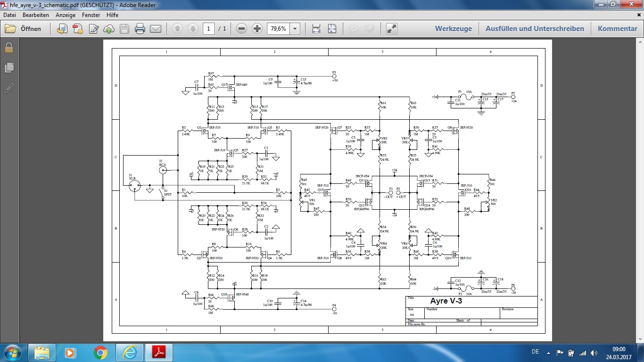Click the IRF-640 label near Q17

[241, 85]
